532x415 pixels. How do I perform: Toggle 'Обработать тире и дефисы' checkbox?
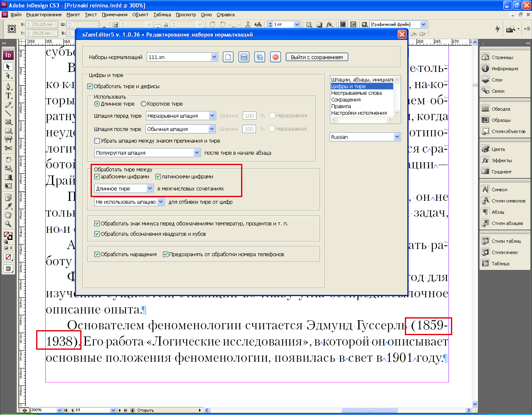pyautogui.click(x=90, y=86)
